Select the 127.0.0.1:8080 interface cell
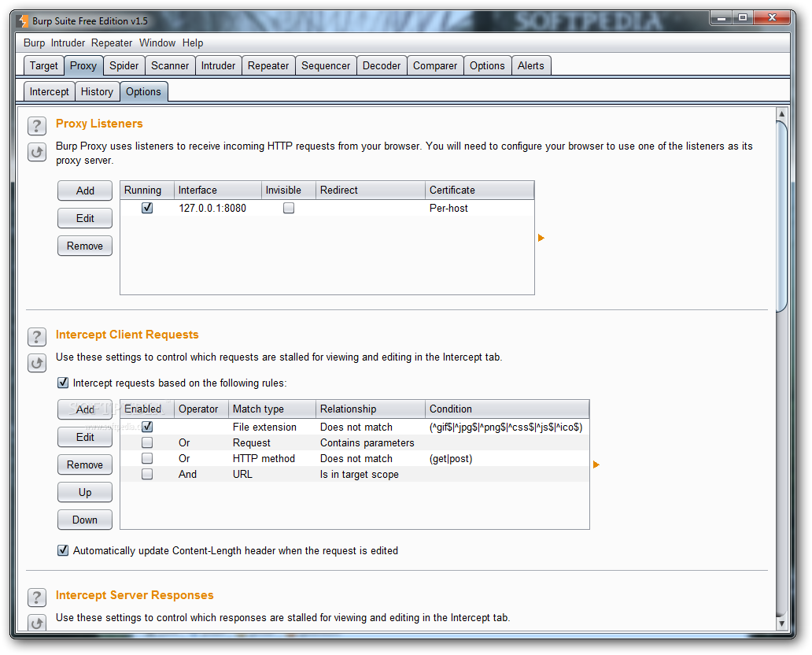812x655 pixels. tap(217, 208)
